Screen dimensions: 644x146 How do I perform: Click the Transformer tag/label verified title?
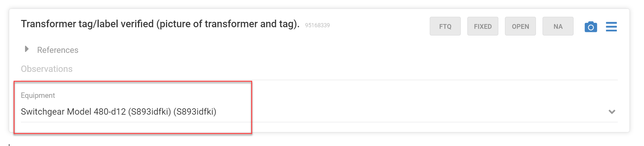click(x=160, y=24)
